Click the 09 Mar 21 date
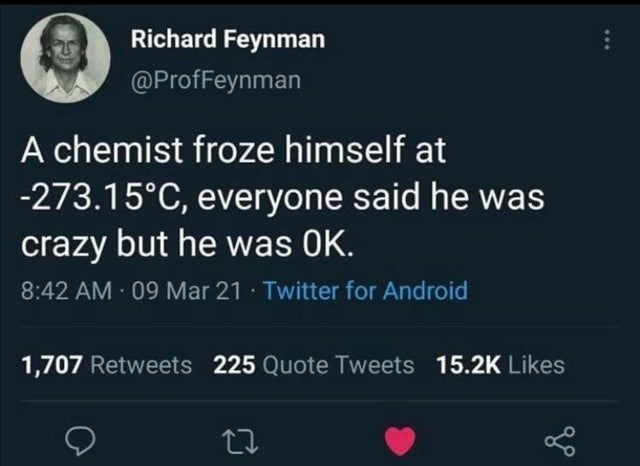 (186, 291)
